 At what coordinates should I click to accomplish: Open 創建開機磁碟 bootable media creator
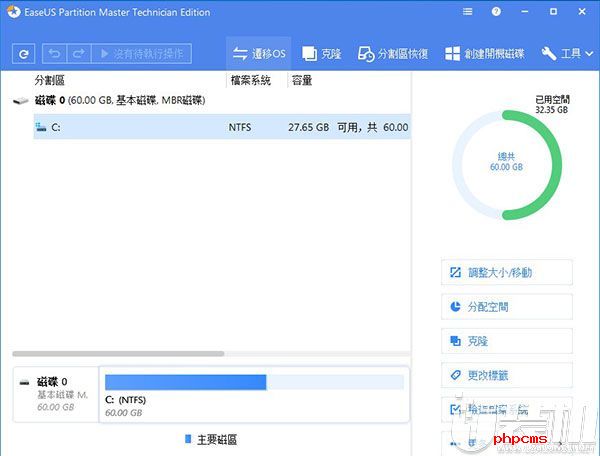click(484, 54)
